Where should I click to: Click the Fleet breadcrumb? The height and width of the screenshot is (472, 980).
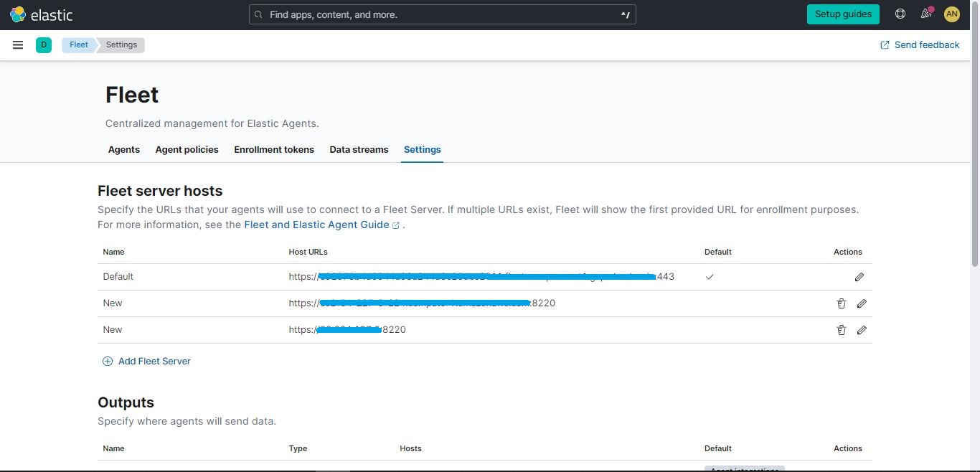coord(79,44)
